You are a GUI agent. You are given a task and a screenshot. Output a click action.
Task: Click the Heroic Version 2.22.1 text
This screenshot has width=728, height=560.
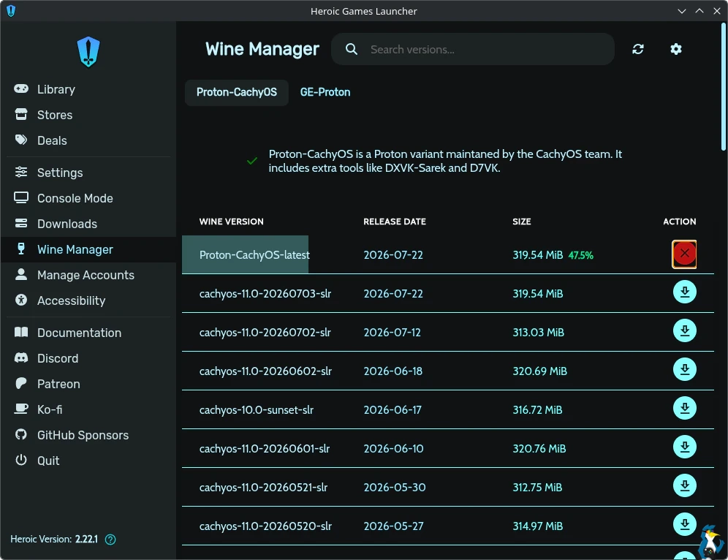tap(54, 539)
